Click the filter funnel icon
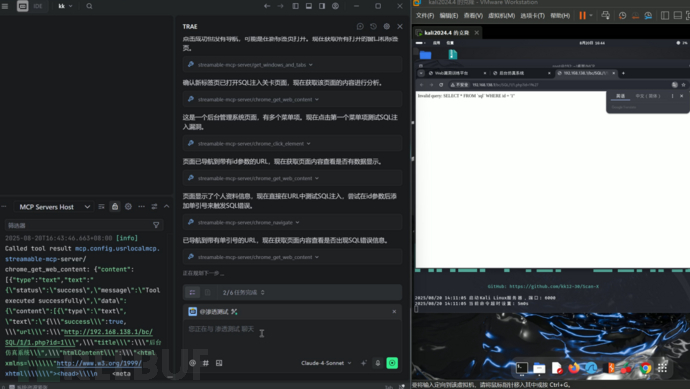Screen dimensions: 690x389 click(x=156, y=225)
